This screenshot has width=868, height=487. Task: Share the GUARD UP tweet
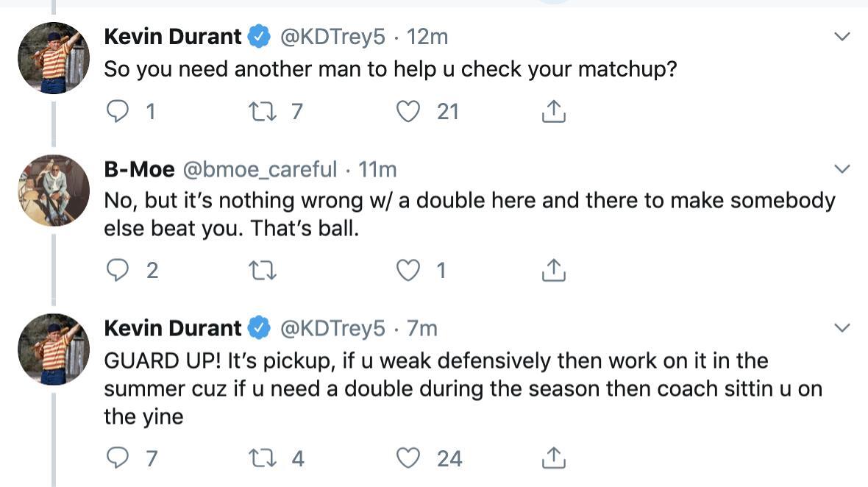pyautogui.click(x=553, y=458)
